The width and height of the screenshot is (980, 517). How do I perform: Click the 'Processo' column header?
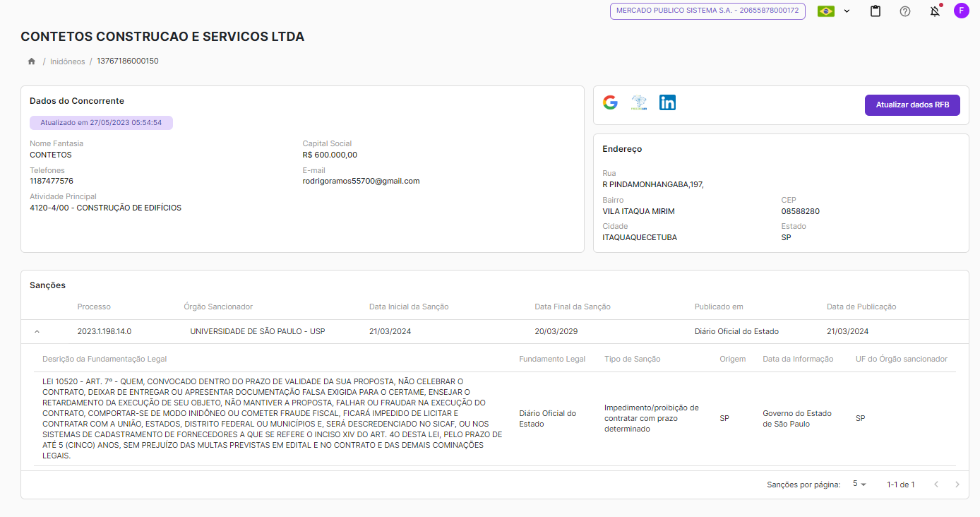pos(94,307)
